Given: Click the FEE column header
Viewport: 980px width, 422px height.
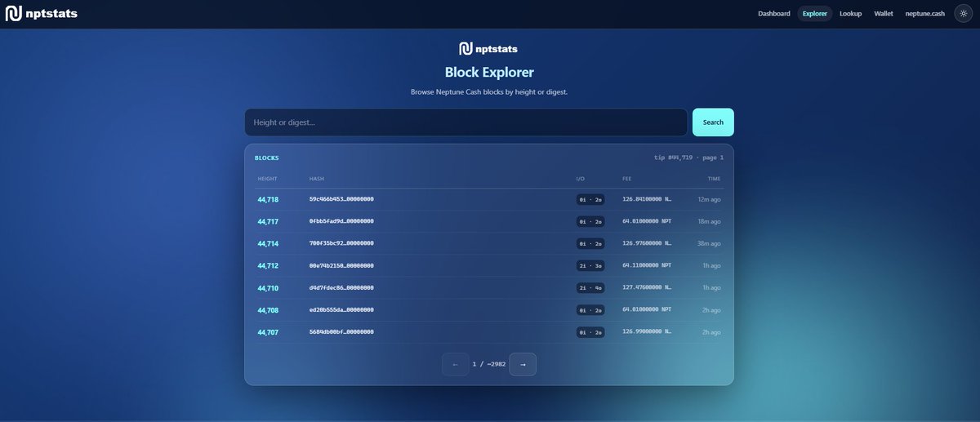Looking at the screenshot, I should pyautogui.click(x=627, y=178).
